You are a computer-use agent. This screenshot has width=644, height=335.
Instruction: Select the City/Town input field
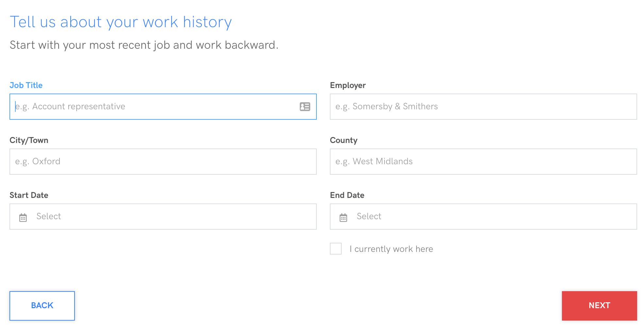(163, 162)
